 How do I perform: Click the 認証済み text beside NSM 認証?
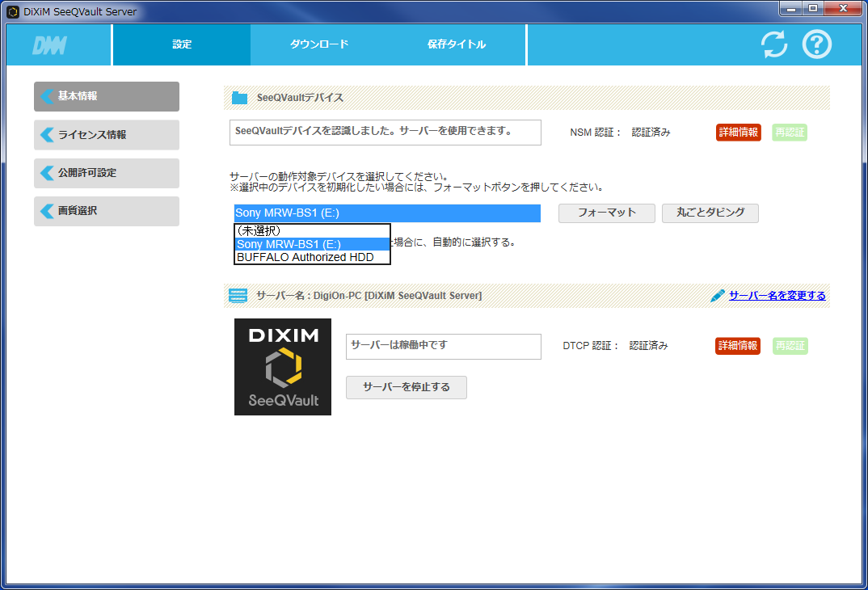click(x=651, y=133)
